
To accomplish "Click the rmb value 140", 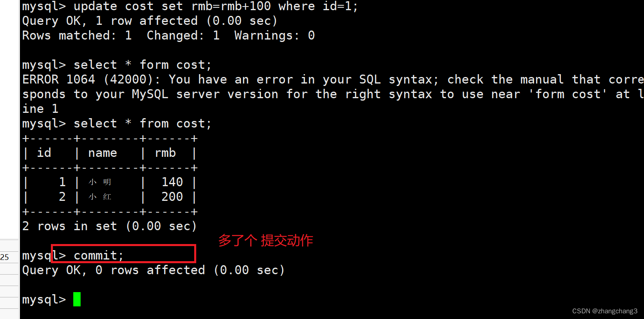I will 172,182.
